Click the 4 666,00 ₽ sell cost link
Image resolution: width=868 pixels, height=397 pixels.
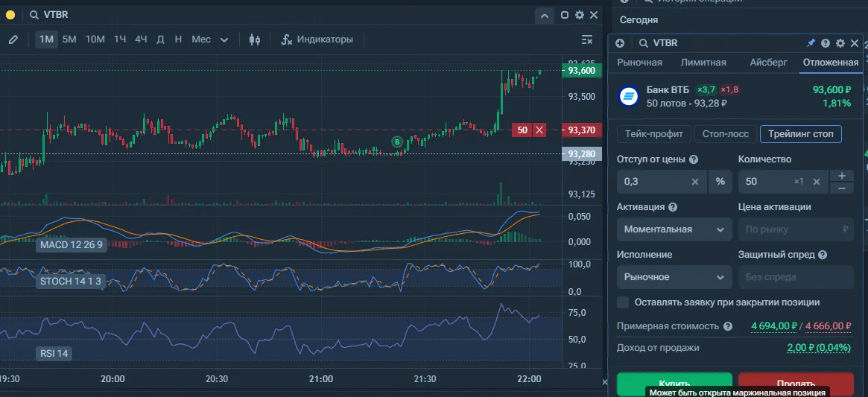click(829, 326)
